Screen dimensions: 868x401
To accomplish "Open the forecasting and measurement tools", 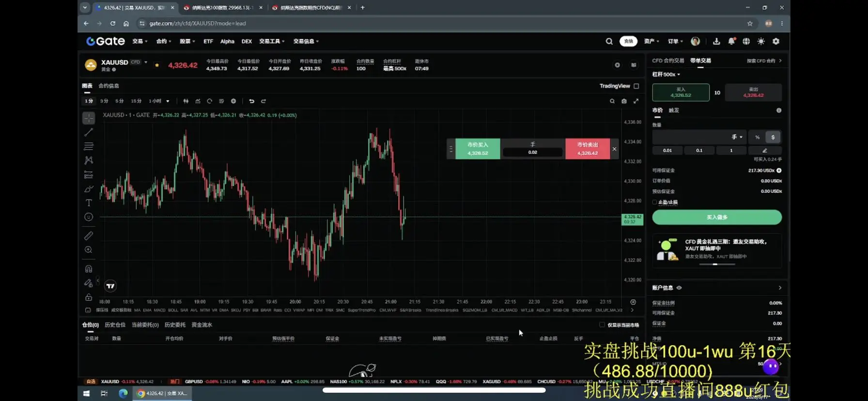I will click(89, 175).
